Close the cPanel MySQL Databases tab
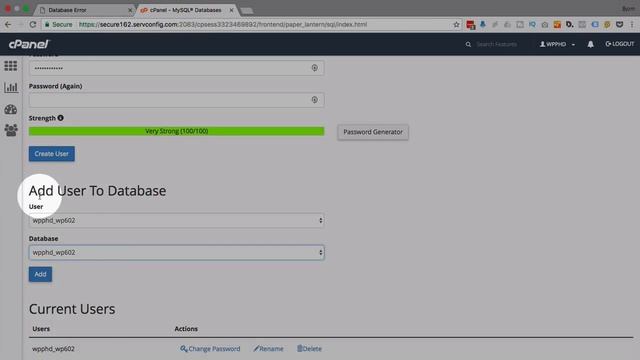The image size is (640, 360). pos(231,10)
